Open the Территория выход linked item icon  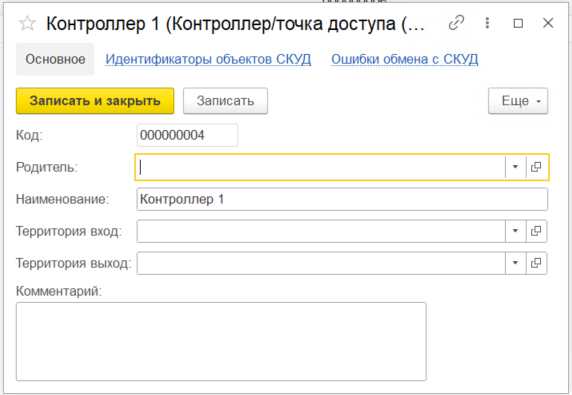(x=536, y=263)
